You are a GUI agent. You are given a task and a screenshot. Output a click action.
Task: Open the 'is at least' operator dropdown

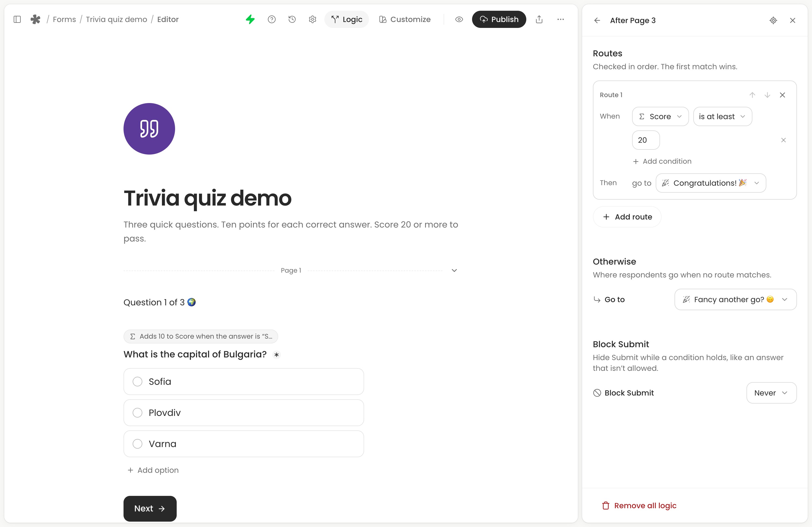723,116
